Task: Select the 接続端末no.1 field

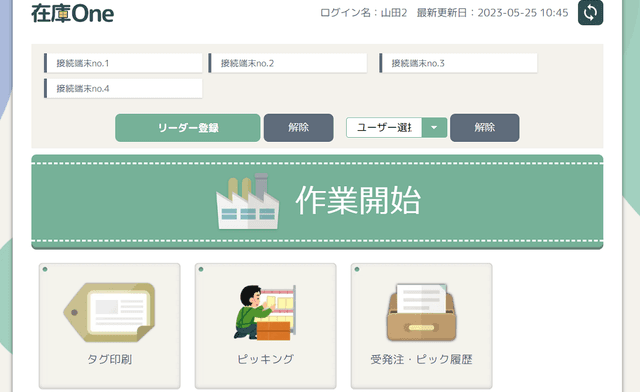Action: pos(123,63)
